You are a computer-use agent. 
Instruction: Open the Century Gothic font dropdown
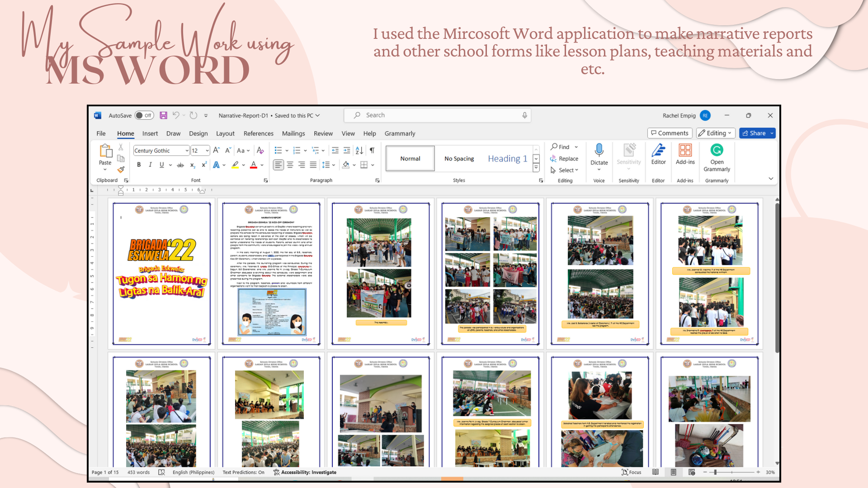[x=187, y=150]
